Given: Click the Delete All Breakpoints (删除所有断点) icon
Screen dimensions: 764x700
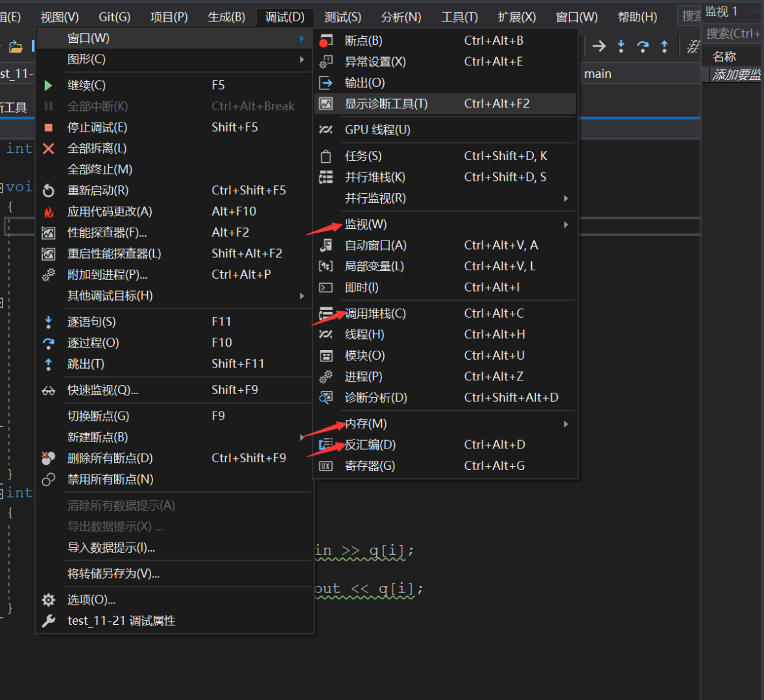Looking at the screenshot, I should point(48,458).
